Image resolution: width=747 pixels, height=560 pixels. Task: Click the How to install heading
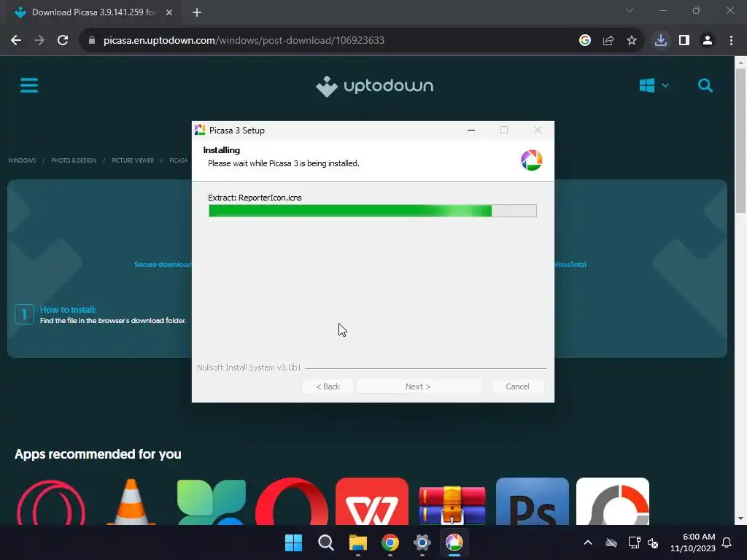tap(68, 309)
